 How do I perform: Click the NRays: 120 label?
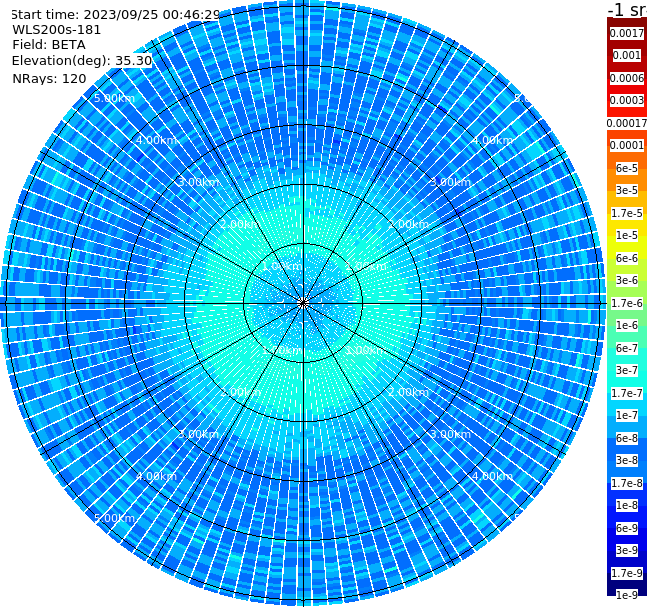(49, 78)
